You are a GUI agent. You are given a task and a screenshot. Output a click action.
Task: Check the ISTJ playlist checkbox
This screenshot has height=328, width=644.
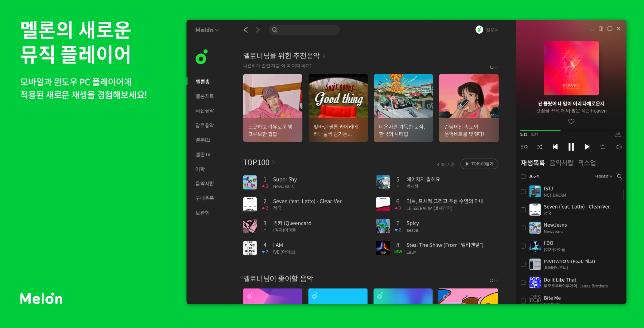pyautogui.click(x=523, y=192)
